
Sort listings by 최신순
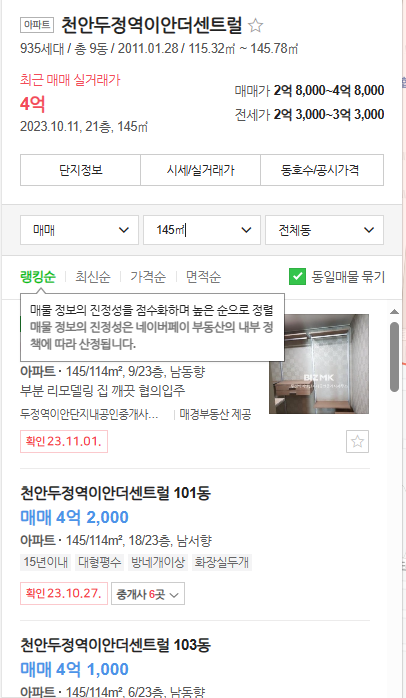coord(93,276)
